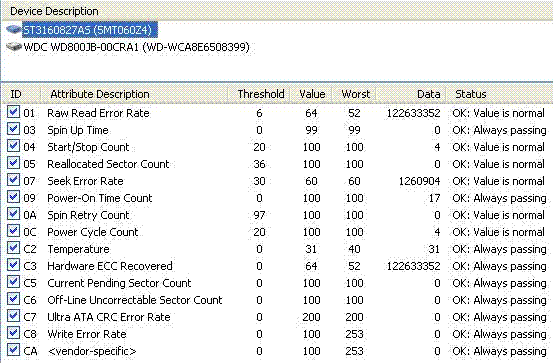Screen dimensions: 553x363
Task: Select drive ST3160827AS (5MT060Z4) label
Action: point(87,30)
